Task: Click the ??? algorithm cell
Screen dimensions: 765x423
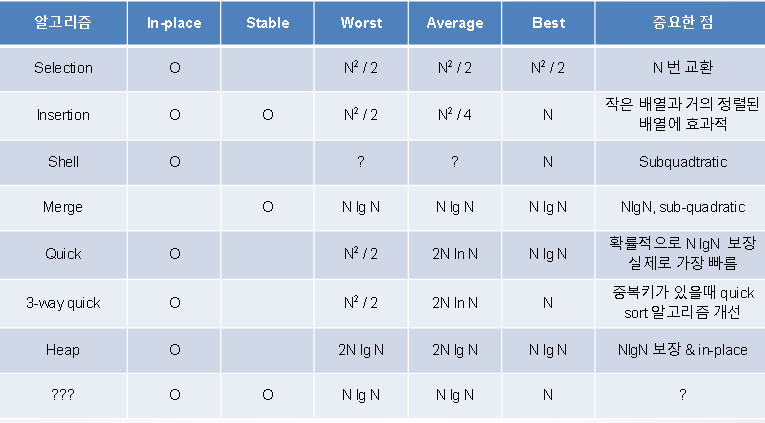Action: [63, 395]
